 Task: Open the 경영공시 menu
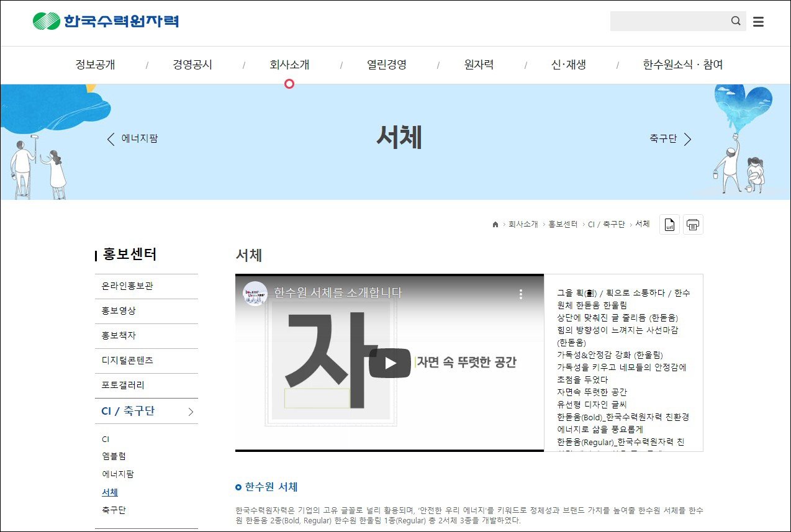192,65
